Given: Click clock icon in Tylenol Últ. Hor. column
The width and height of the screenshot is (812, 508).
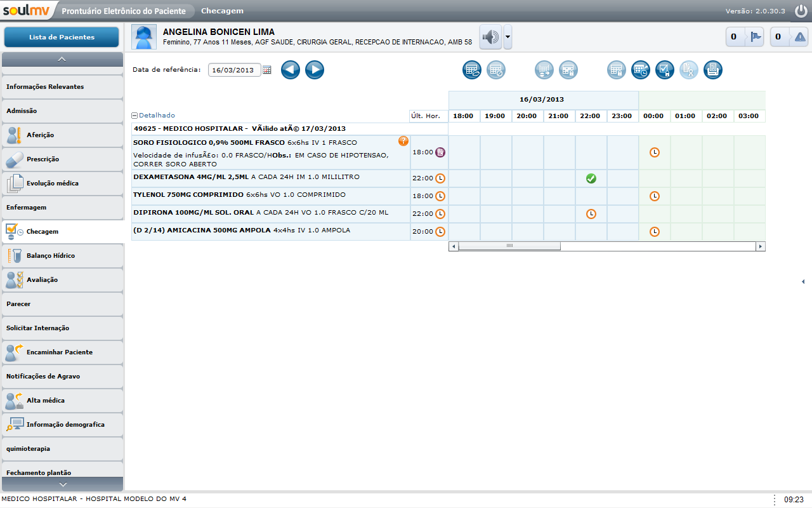Looking at the screenshot, I should 440,196.
